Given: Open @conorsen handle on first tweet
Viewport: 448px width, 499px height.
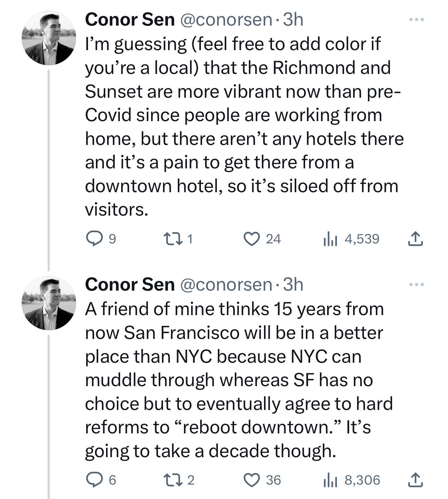Looking at the screenshot, I should coord(225,19).
